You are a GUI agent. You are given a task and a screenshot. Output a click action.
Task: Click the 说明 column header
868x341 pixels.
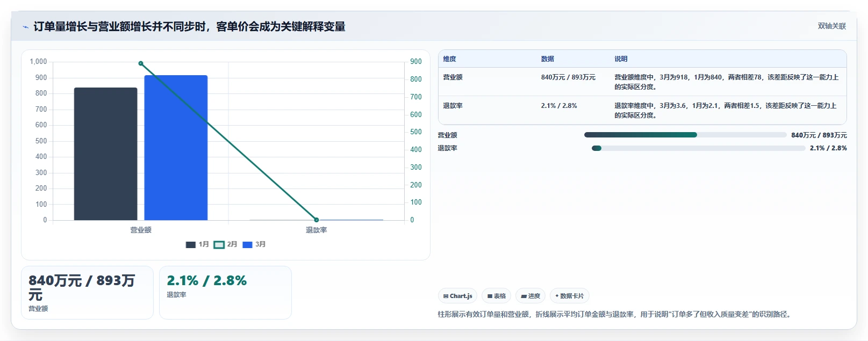(621, 59)
